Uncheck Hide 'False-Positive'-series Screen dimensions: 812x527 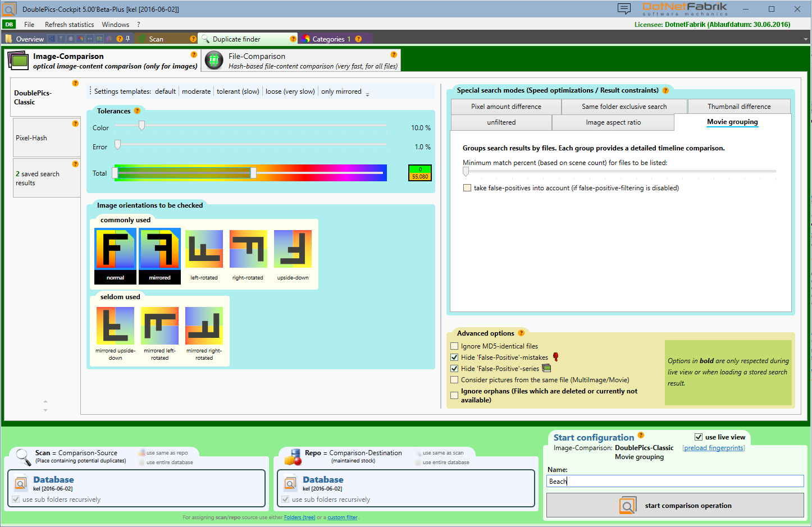(x=454, y=369)
